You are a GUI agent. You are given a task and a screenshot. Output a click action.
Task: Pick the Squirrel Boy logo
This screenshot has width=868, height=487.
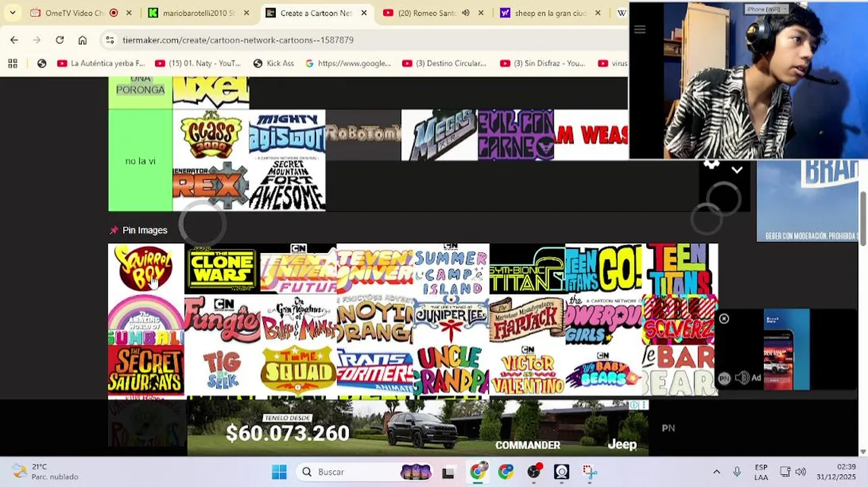point(146,269)
